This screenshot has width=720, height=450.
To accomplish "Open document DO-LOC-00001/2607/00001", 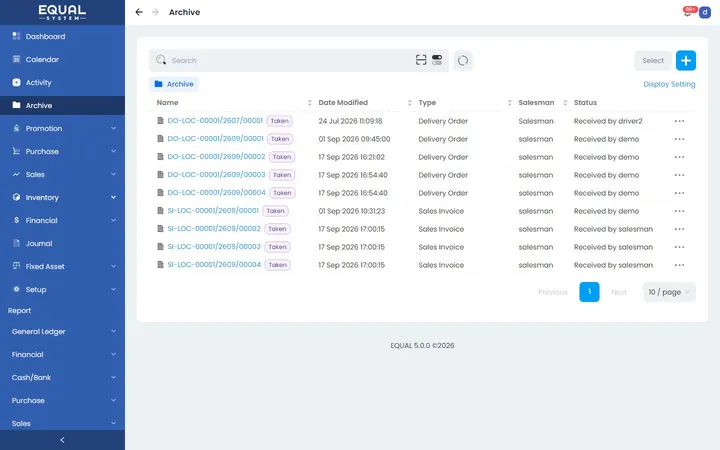I will coord(215,120).
